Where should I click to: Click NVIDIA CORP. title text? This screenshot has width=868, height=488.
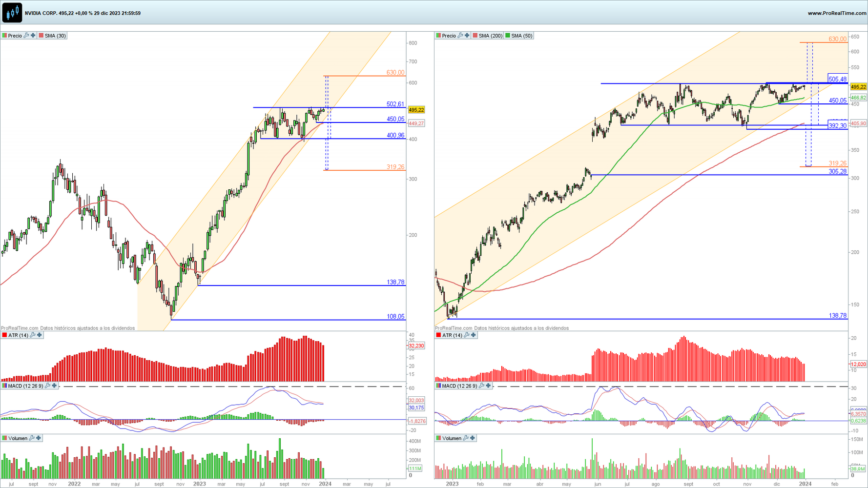(41, 13)
